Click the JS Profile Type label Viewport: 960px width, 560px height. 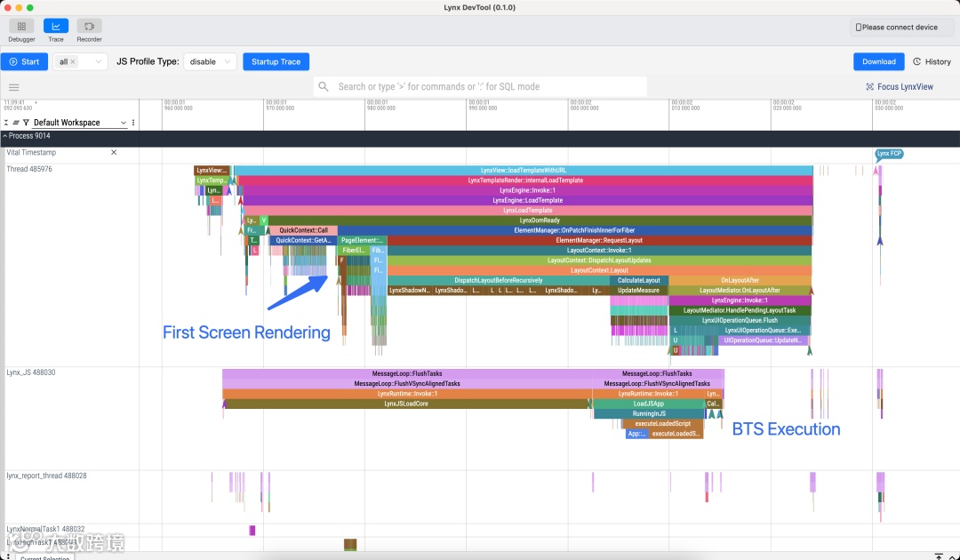[148, 62]
